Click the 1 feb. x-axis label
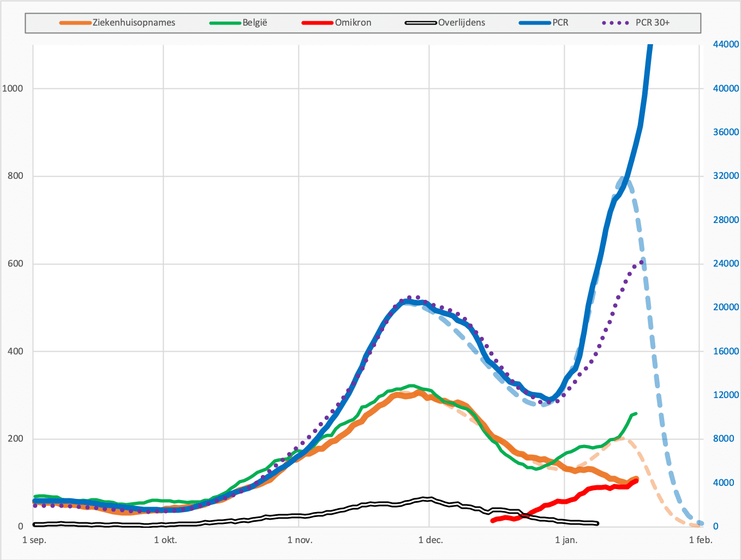The image size is (741, 560). [701, 540]
